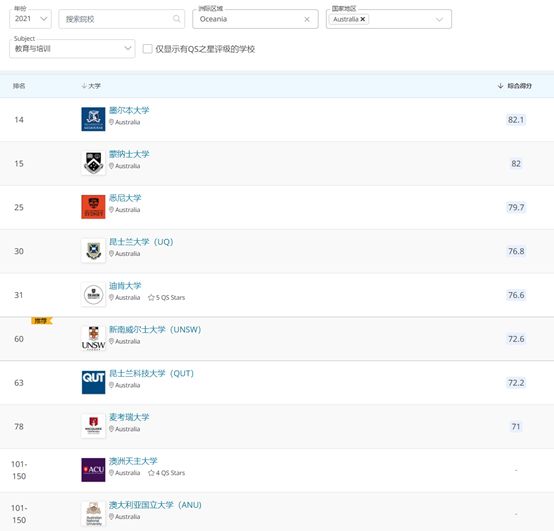Sort by the university column header
The height and width of the screenshot is (531, 554).
click(91, 86)
